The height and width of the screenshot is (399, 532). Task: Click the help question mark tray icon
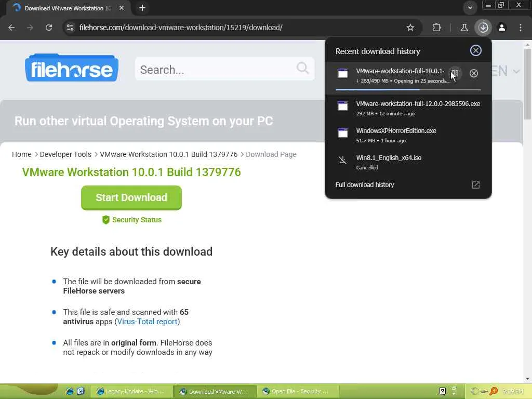442,391
